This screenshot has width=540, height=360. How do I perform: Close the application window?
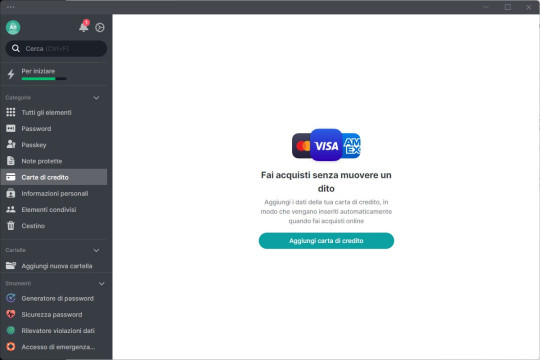[x=529, y=7]
